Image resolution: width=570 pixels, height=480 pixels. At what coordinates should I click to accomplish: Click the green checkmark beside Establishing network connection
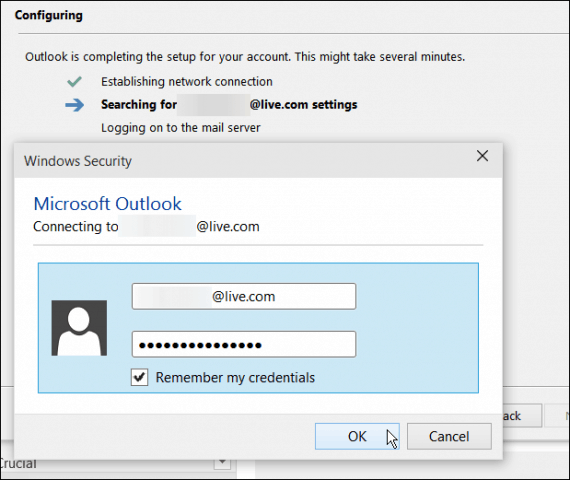coord(74,81)
